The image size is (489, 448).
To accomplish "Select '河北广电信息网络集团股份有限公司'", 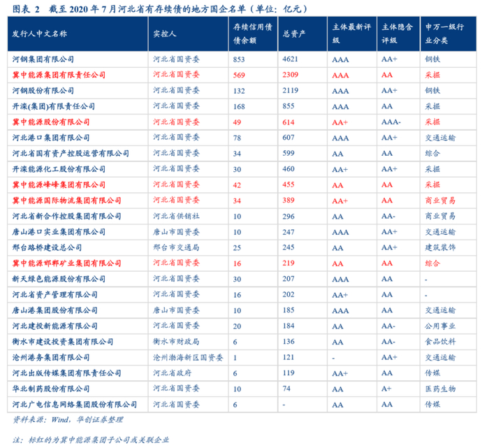I will (x=75, y=405).
